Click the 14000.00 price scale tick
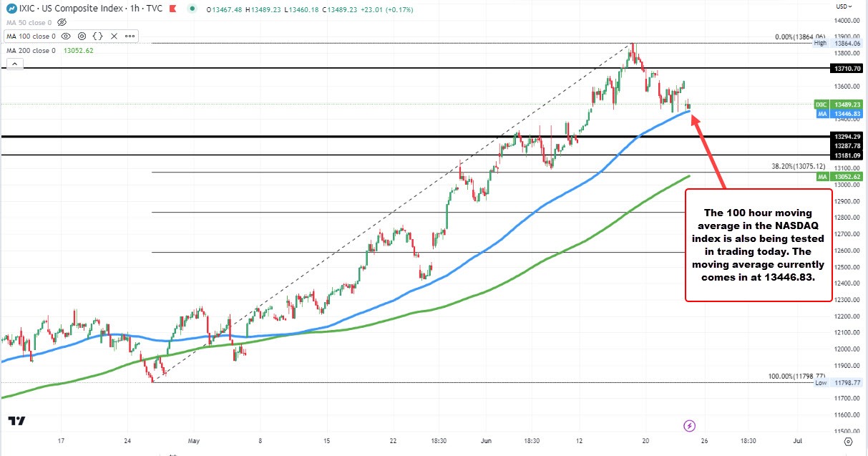Image resolution: width=868 pixels, height=456 pixels. coord(847,20)
